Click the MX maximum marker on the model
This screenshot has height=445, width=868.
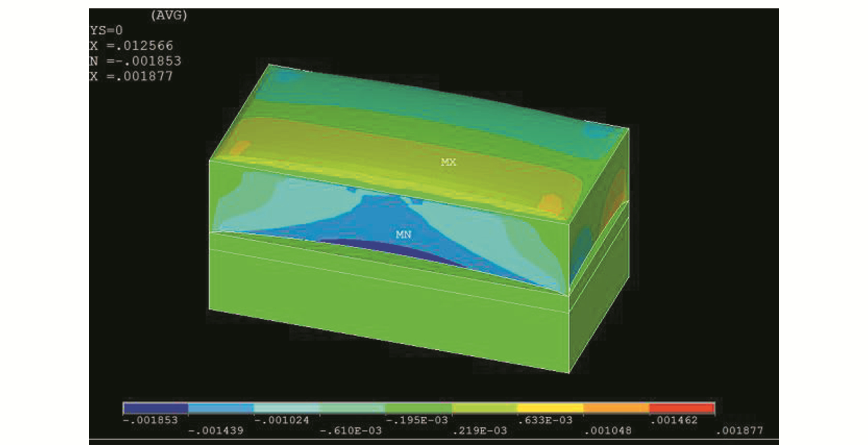click(448, 162)
